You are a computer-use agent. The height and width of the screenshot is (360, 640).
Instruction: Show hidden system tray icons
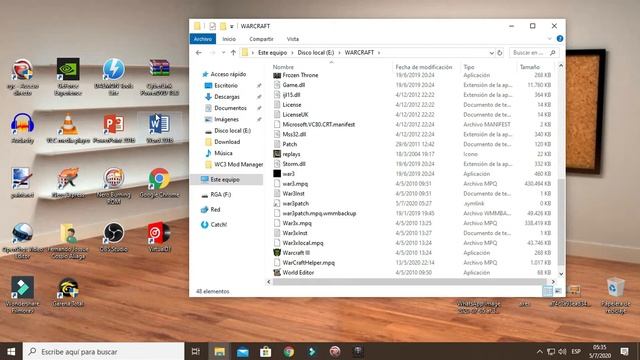(540, 351)
